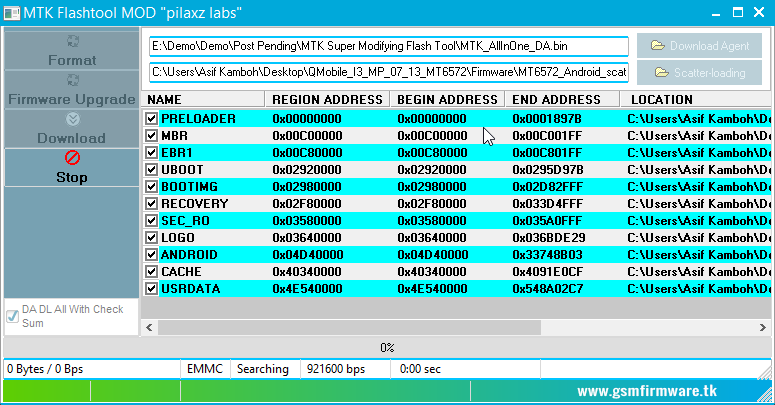The image size is (775, 405).
Task: Sort by NAME column header
Action: [204, 99]
